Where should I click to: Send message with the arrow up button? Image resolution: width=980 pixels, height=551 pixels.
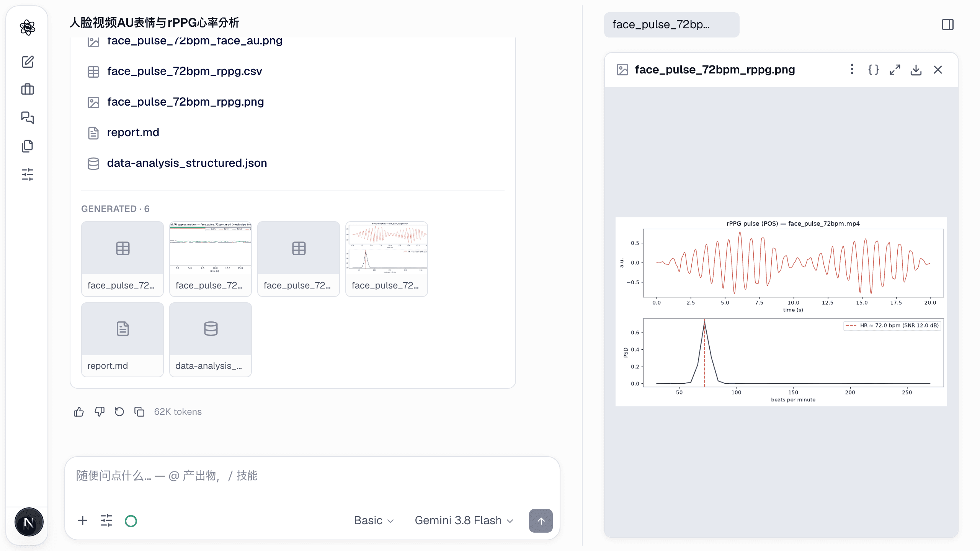tap(541, 520)
